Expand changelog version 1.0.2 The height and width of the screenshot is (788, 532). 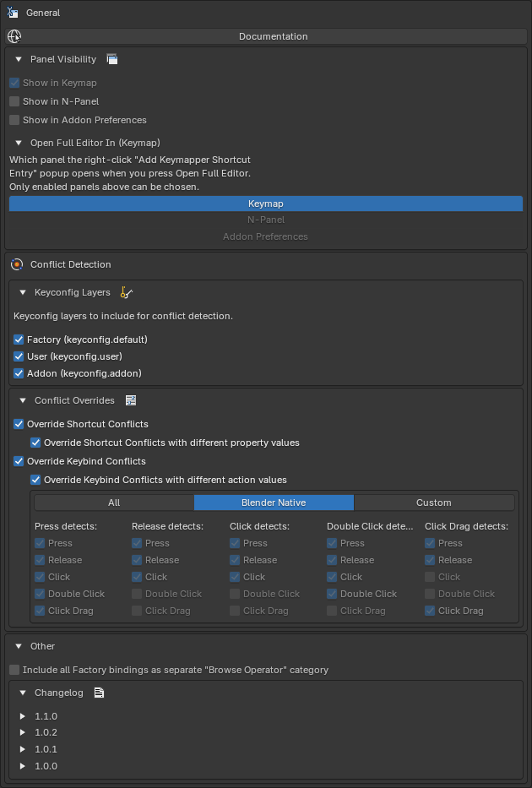[23, 732]
